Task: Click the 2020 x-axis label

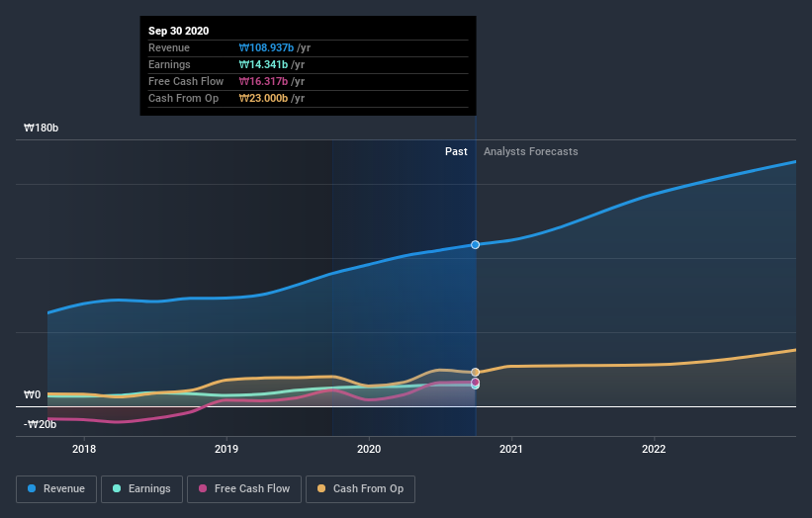Action: tap(369, 449)
